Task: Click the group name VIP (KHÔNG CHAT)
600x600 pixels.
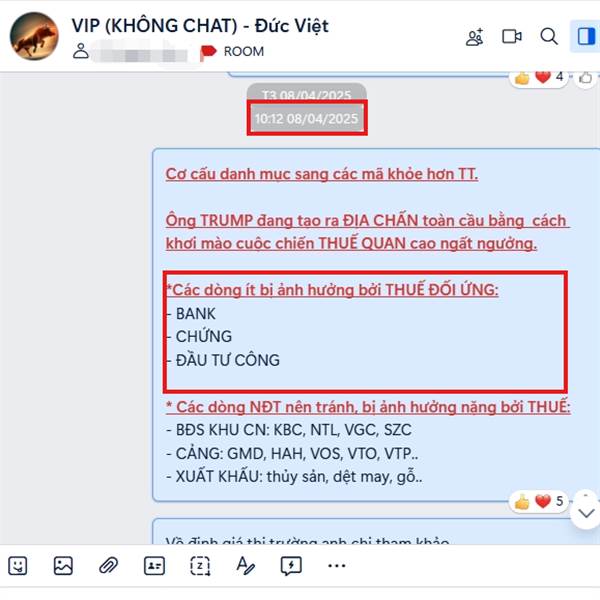Action: (x=155, y=26)
